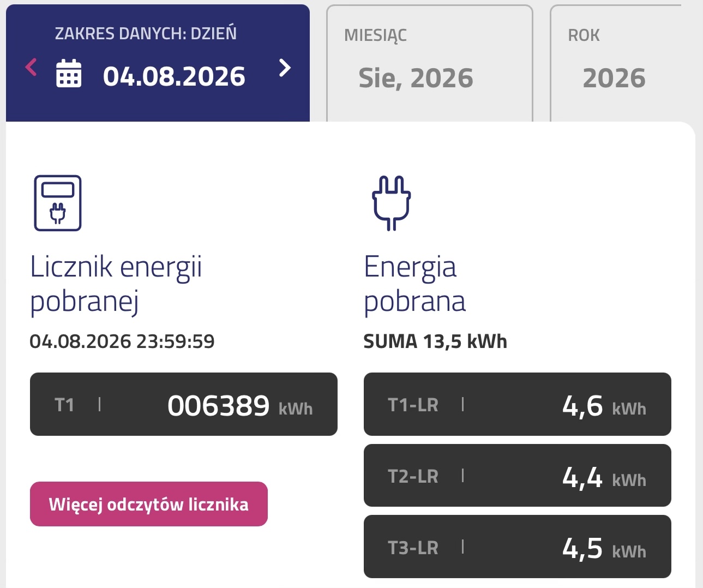This screenshot has width=703, height=588.
Task: Click the T3-LR 4,5 kWh row
Action: [518, 547]
